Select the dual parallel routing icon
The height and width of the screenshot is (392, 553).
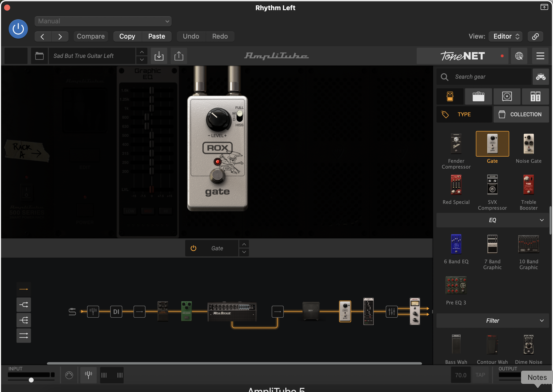(24, 336)
